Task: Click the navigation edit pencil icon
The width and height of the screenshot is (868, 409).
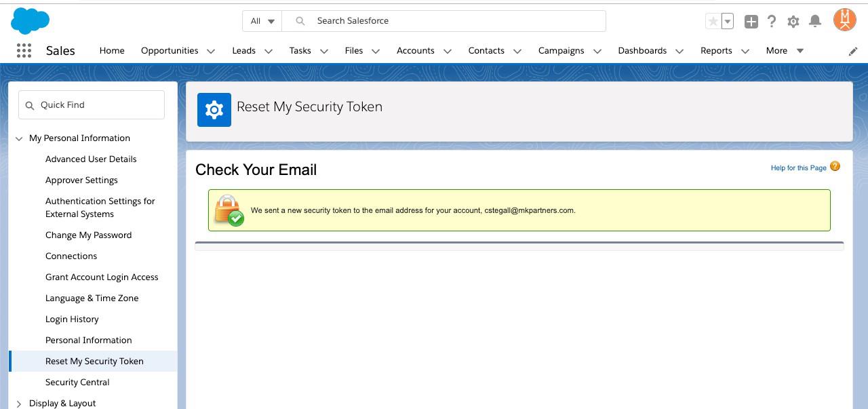Action: click(854, 50)
